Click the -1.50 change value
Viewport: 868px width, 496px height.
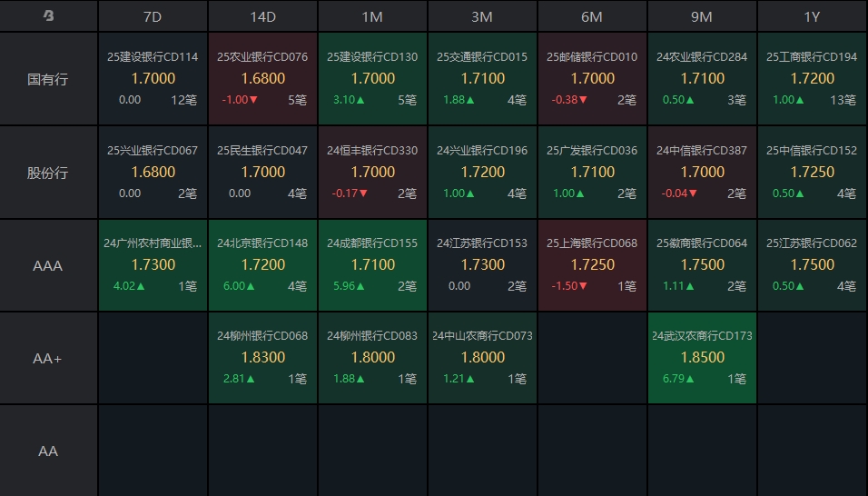569,286
